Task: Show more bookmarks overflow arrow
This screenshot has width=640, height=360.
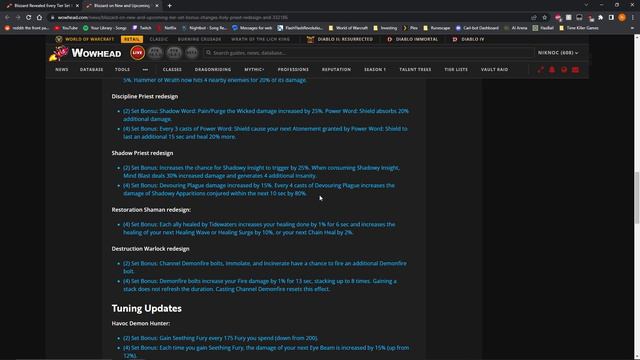Action: tap(632, 28)
